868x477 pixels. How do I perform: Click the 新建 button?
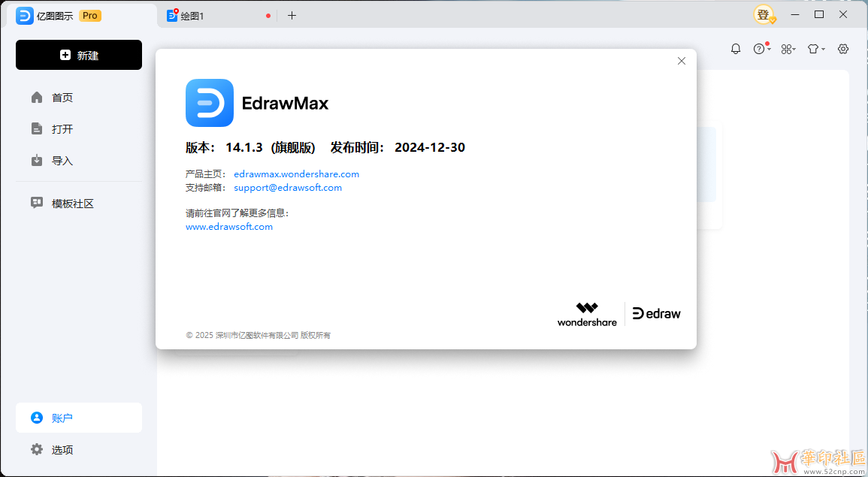(78, 55)
